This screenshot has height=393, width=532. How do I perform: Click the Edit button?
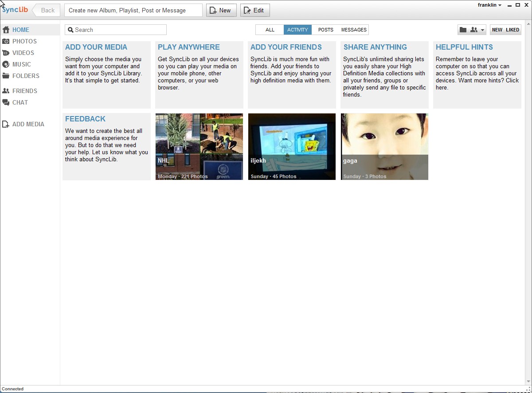[x=255, y=10]
